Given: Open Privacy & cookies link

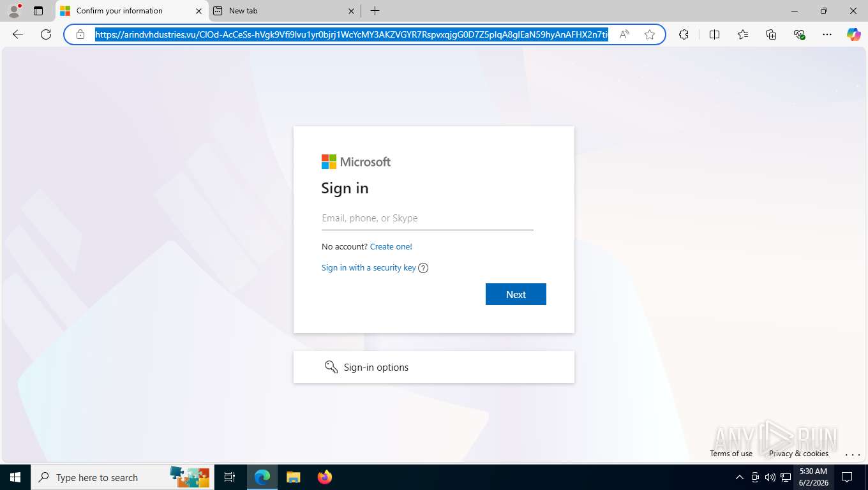Looking at the screenshot, I should (x=798, y=454).
